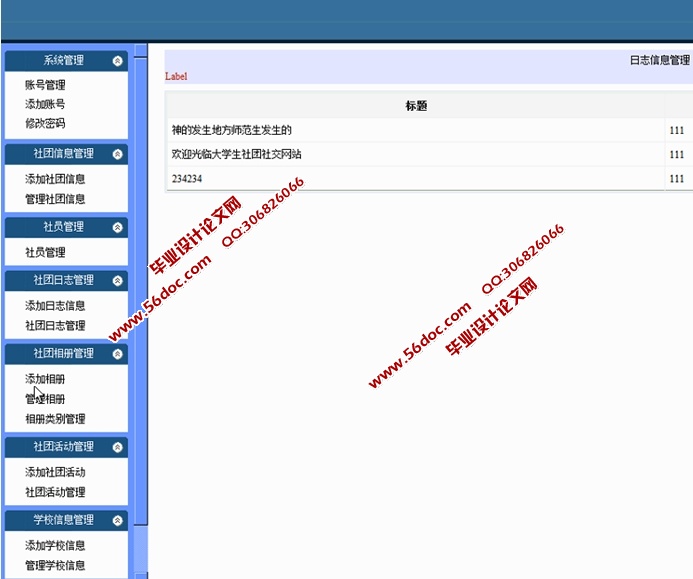The width and height of the screenshot is (693, 579).
Task: Open the 社团日志管理 link below 添加日志信息
Action: [x=55, y=326]
